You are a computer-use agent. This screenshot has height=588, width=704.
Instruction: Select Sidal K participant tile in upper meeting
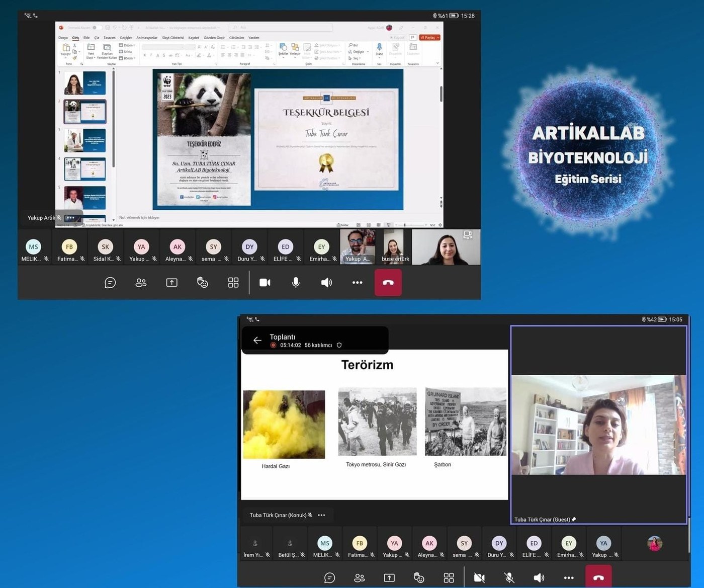click(x=106, y=247)
